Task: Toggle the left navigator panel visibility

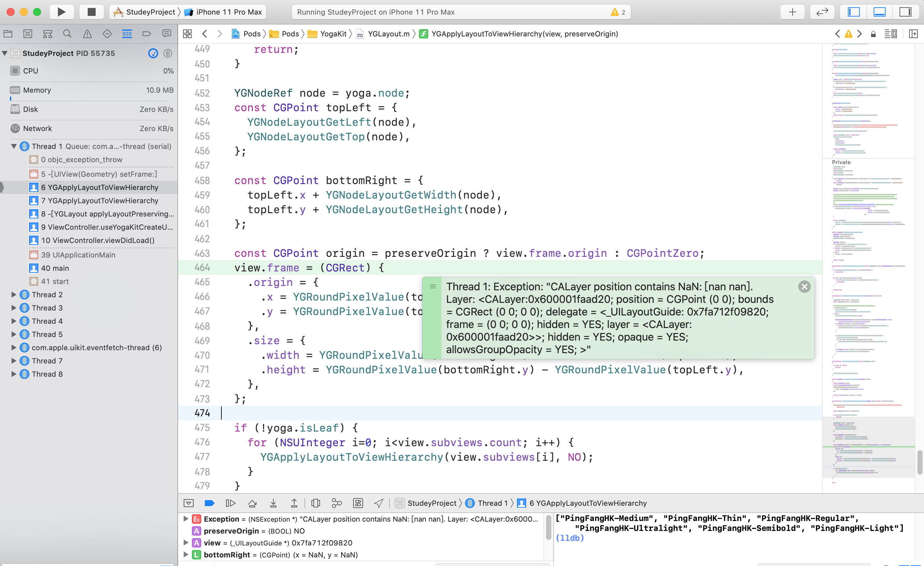Action: coord(854,12)
